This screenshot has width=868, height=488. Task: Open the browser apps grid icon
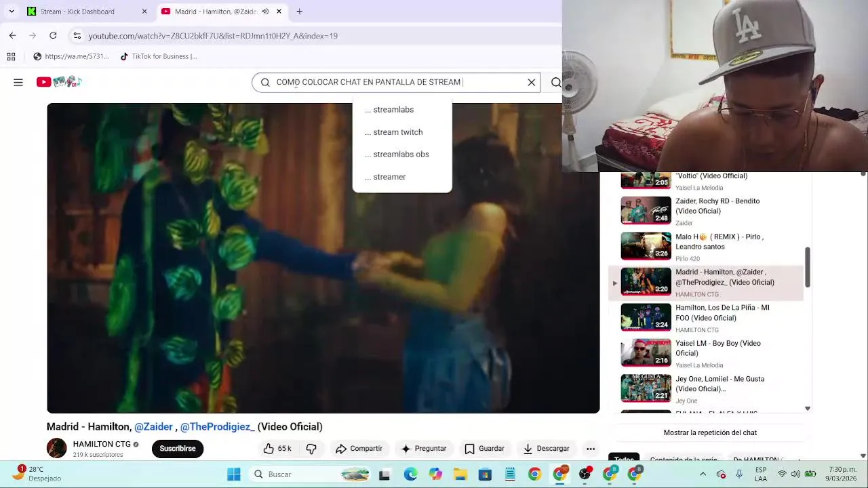(11, 56)
